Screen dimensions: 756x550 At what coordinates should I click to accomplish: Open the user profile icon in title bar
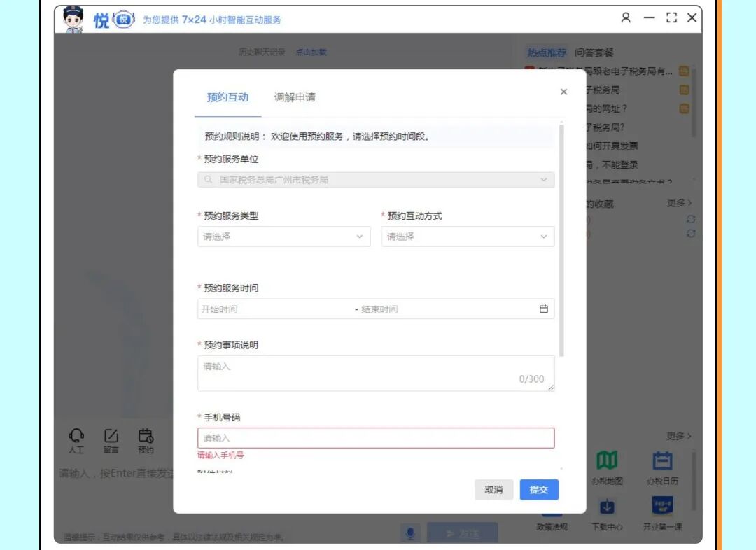click(x=626, y=17)
